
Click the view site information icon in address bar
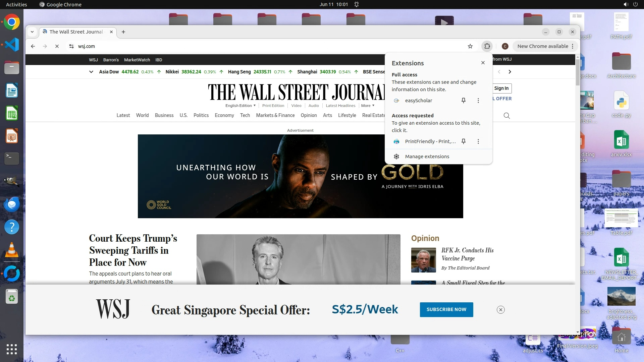click(71, 46)
